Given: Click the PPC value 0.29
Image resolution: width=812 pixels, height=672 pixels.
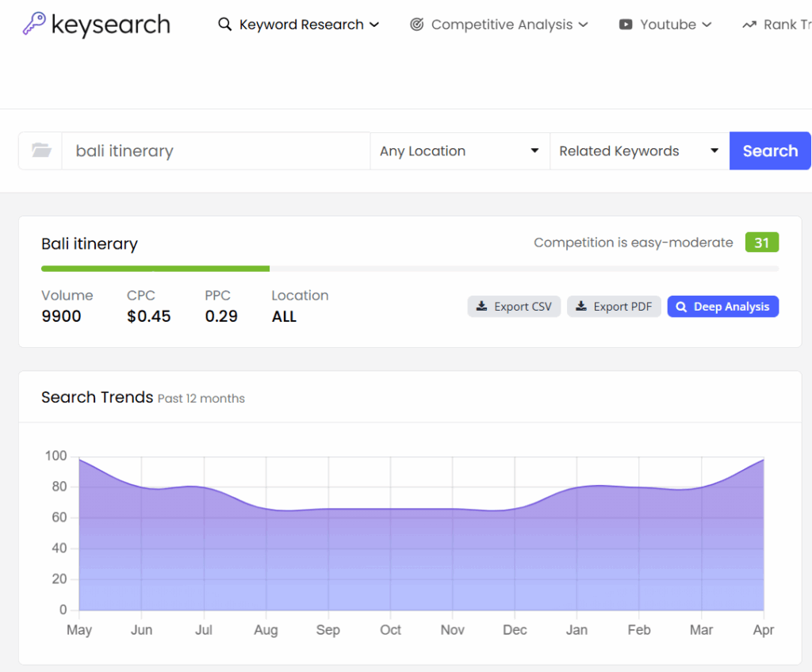Looking at the screenshot, I should 221,316.
